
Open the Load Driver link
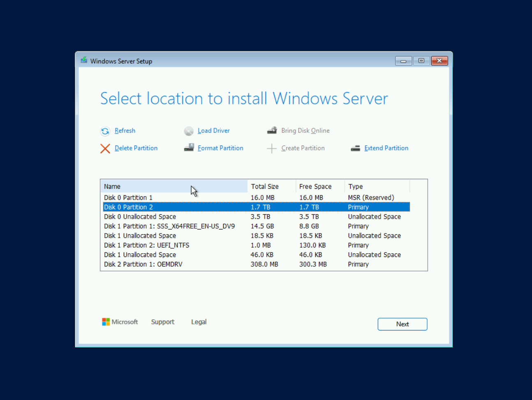pos(214,131)
